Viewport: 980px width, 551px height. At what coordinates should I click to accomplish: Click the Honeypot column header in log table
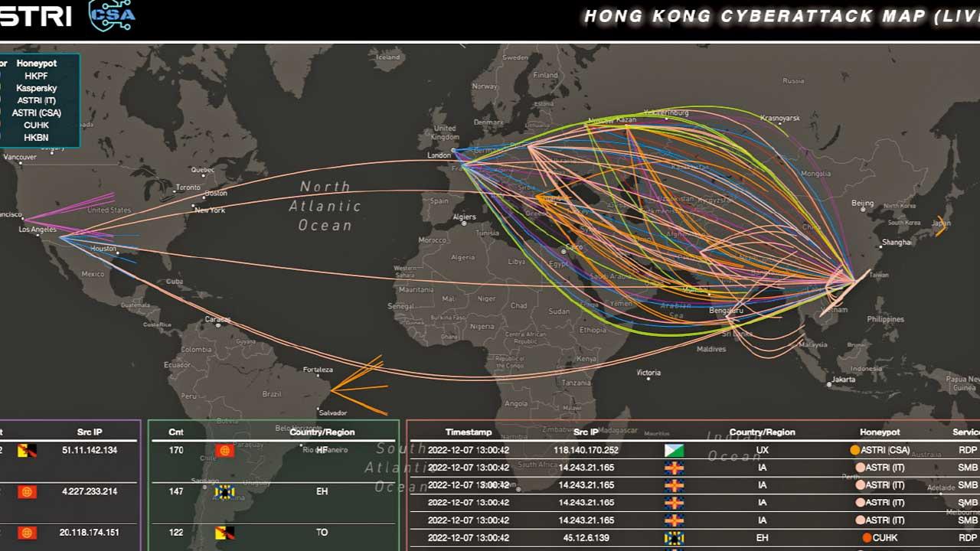point(879,432)
